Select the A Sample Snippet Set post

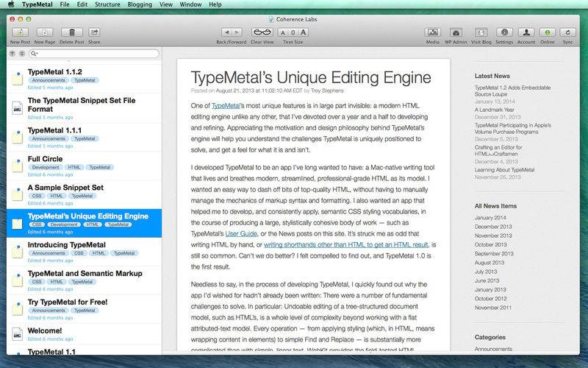[84, 194]
